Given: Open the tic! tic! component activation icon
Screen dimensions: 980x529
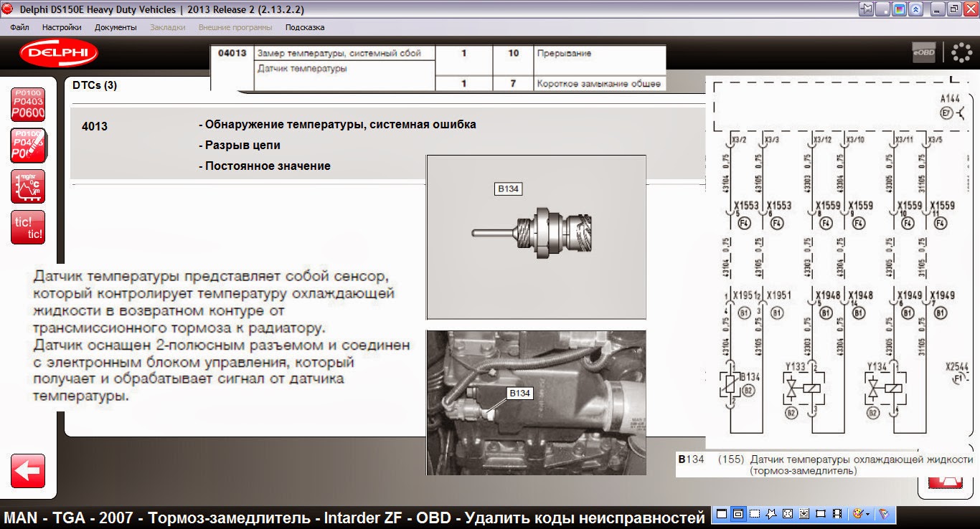Looking at the screenshot, I should coord(28,227).
